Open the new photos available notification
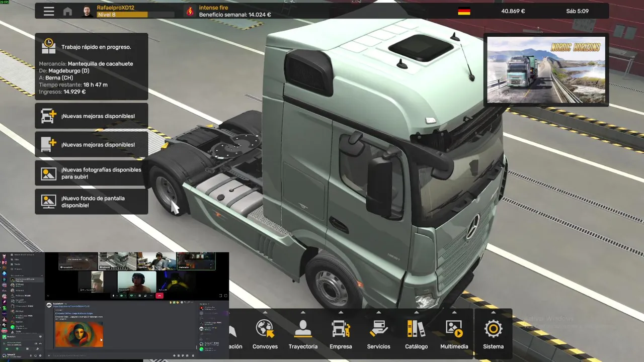Image resolution: width=644 pixels, height=362 pixels. click(x=92, y=173)
